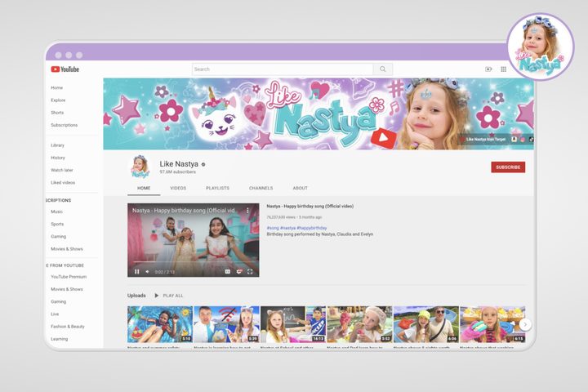Viewport: 588px width, 392px height.
Task: Select Music in the sidebar
Action: click(x=56, y=212)
